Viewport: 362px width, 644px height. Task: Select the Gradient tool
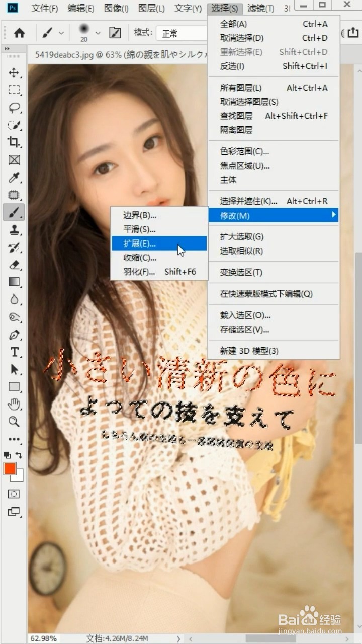coord(14,282)
